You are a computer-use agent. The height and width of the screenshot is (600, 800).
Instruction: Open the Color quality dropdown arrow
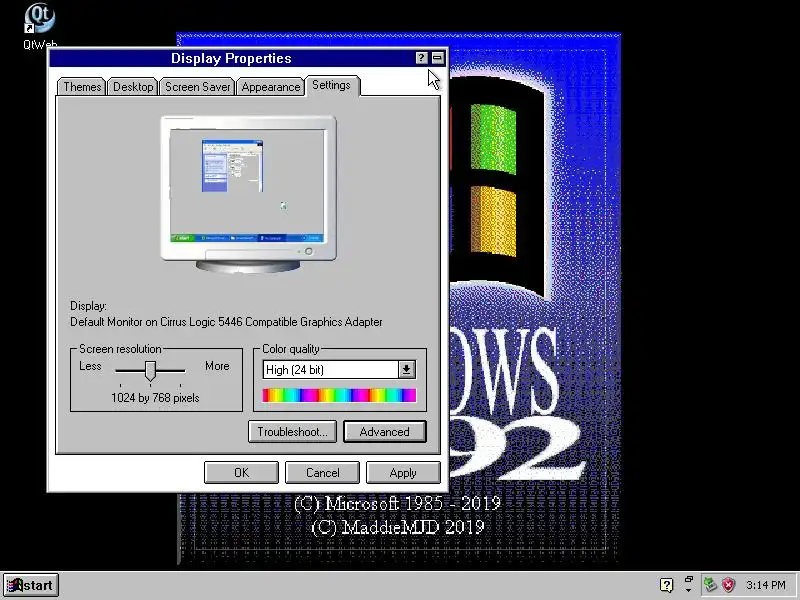click(x=407, y=369)
